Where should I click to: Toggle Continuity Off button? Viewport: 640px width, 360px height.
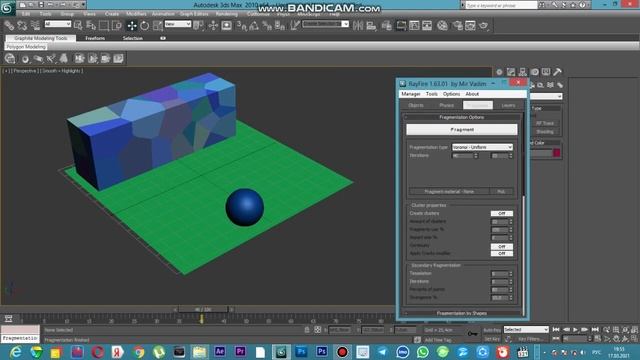pyautogui.click(x=502, y=247)
